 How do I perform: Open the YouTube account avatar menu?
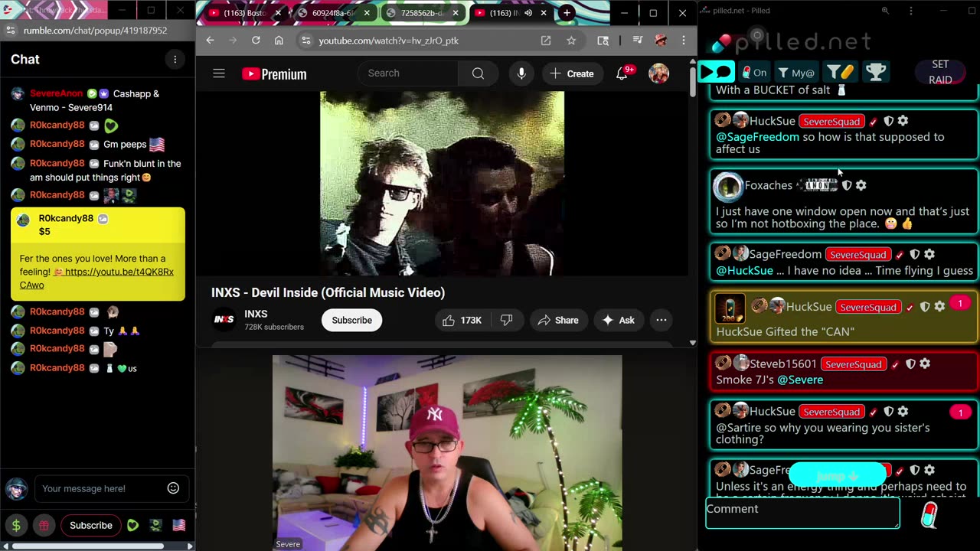point(658,73)
